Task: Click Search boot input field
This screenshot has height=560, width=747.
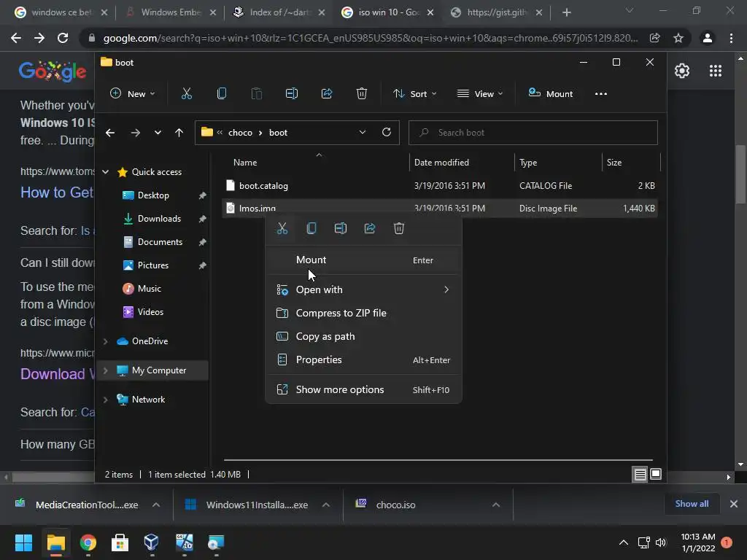Action: [x=533, y=133]
